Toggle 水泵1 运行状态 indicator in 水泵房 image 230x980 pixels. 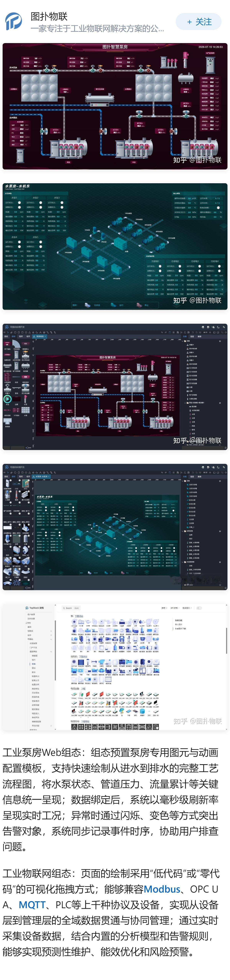[x=19, y=203]
